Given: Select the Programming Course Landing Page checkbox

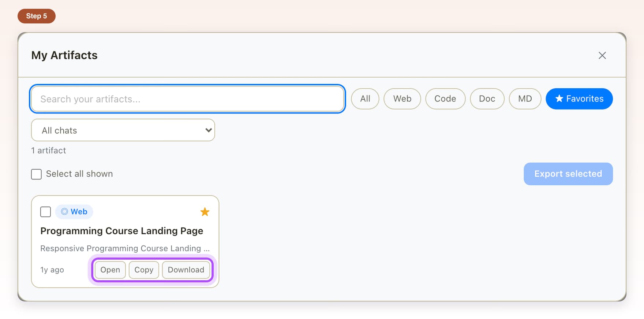Looking at the screenshot, I should [x=45, y=212].
